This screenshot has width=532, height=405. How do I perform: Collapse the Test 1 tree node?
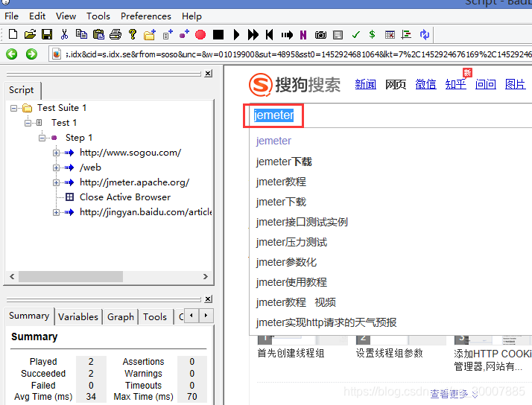pyautogui.click(x=28, y=123)
